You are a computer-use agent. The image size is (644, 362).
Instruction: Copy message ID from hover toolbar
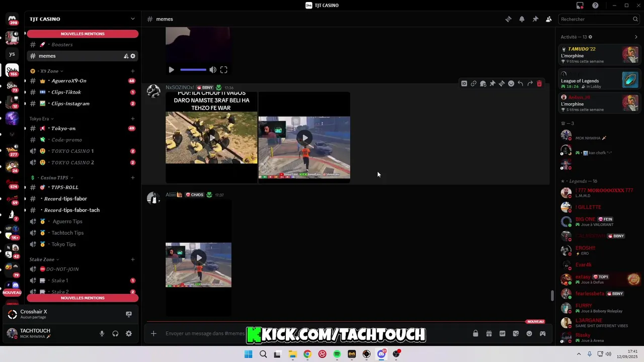[464, 83]
